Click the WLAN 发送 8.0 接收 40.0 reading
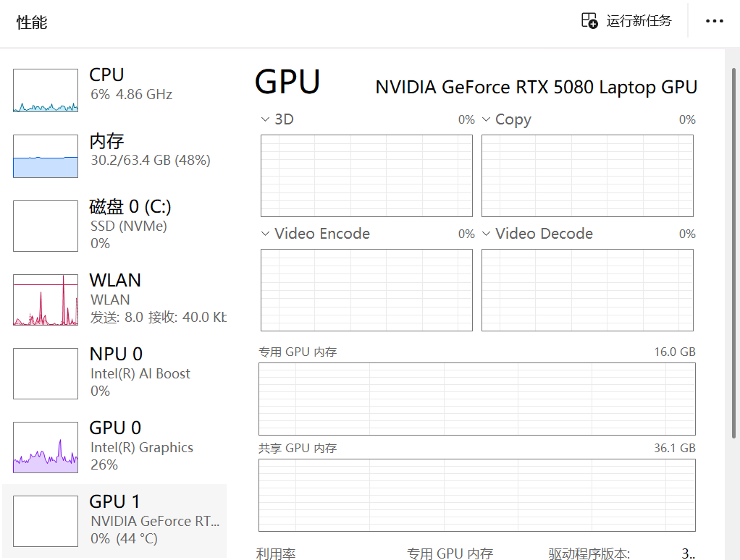 click(159, 317)
